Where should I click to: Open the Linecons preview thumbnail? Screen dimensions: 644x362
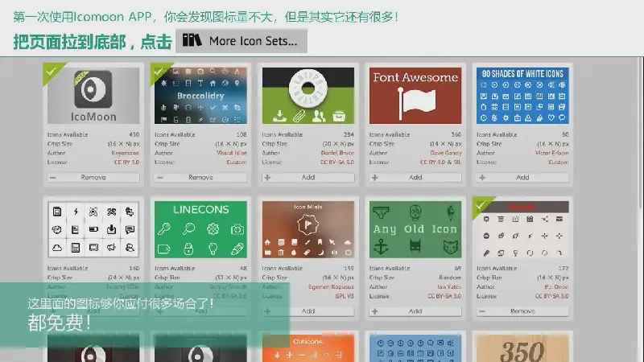click(x=200, y=229)
